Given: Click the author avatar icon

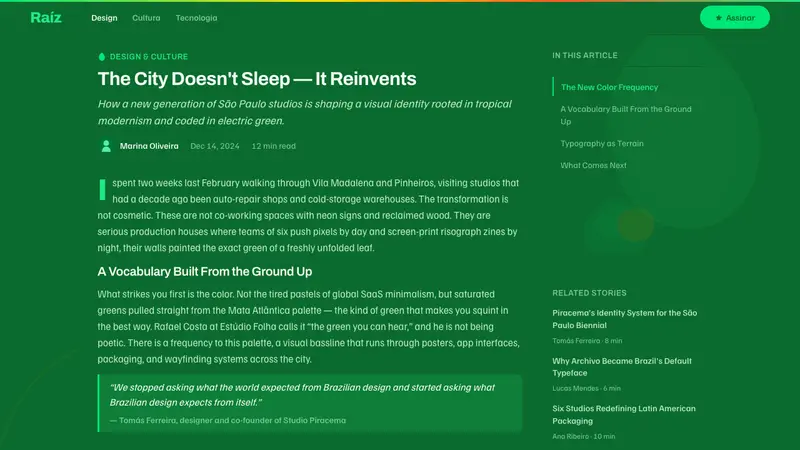Looking at the screenshot, I should (x=106, y=146).
